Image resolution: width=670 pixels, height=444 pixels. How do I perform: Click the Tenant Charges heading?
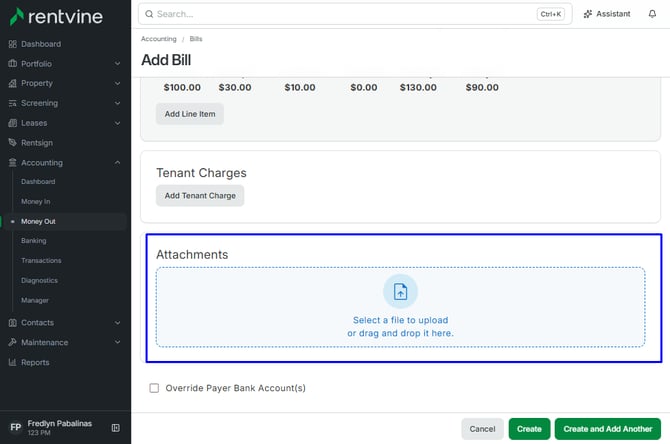(201, 173)
